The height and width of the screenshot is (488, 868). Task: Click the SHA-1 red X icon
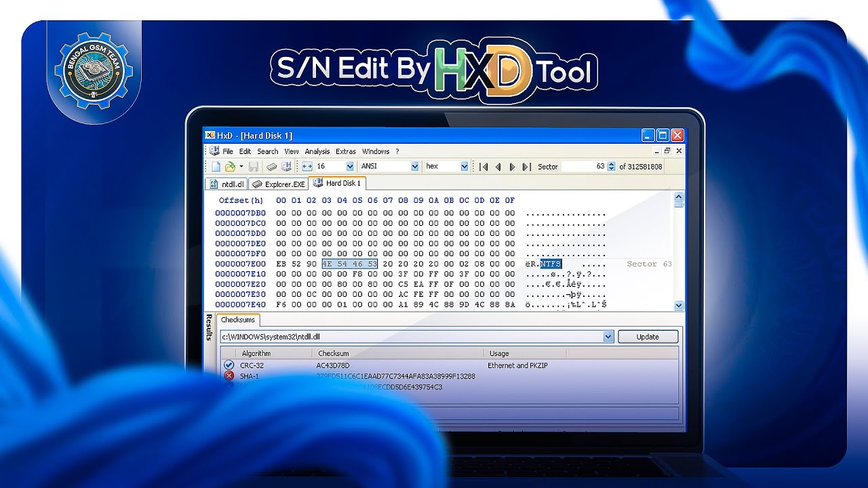click(x=229, y=375)
